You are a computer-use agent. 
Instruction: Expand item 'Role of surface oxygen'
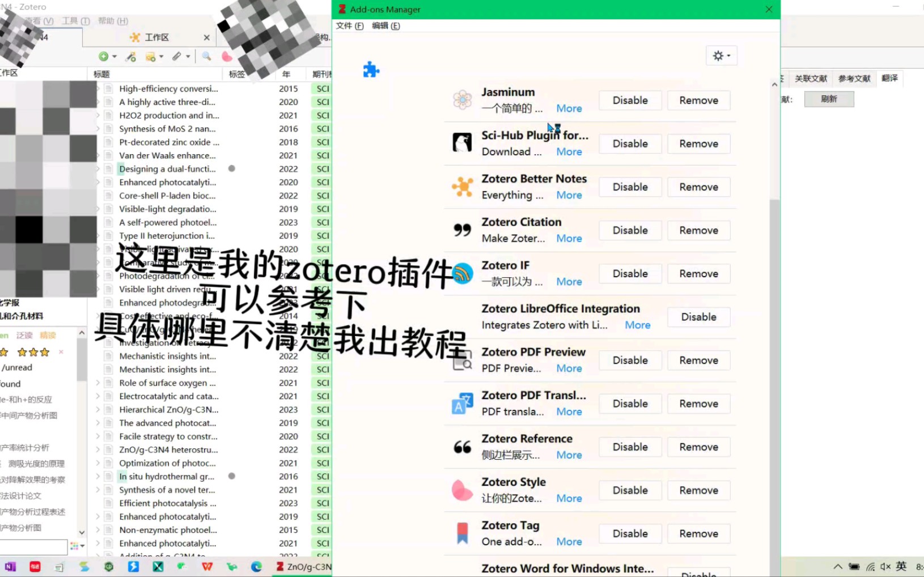pyautogui.click(x=98, y=383)
